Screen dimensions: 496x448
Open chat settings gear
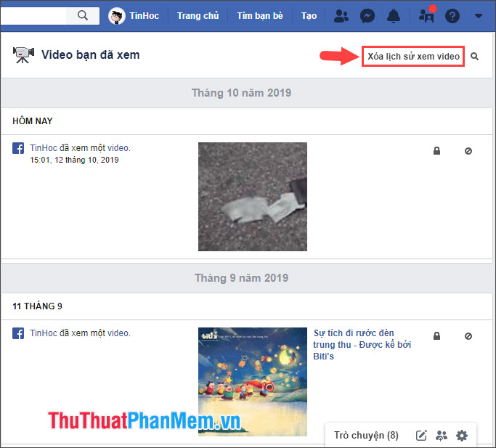[462, 436]
